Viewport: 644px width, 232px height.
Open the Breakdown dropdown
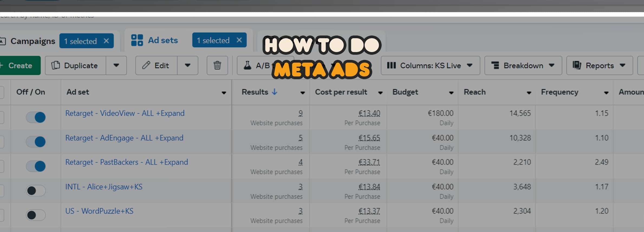point(523,66)
